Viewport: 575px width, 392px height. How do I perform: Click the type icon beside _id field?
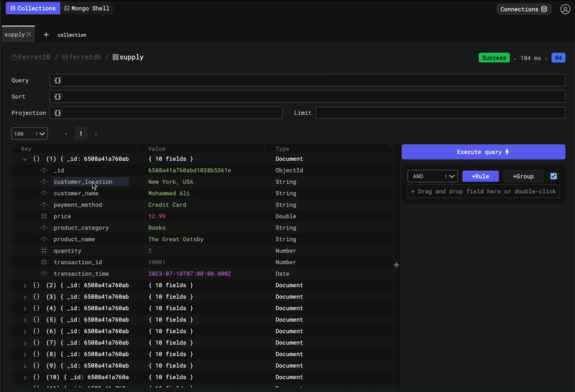pos(44,170)
